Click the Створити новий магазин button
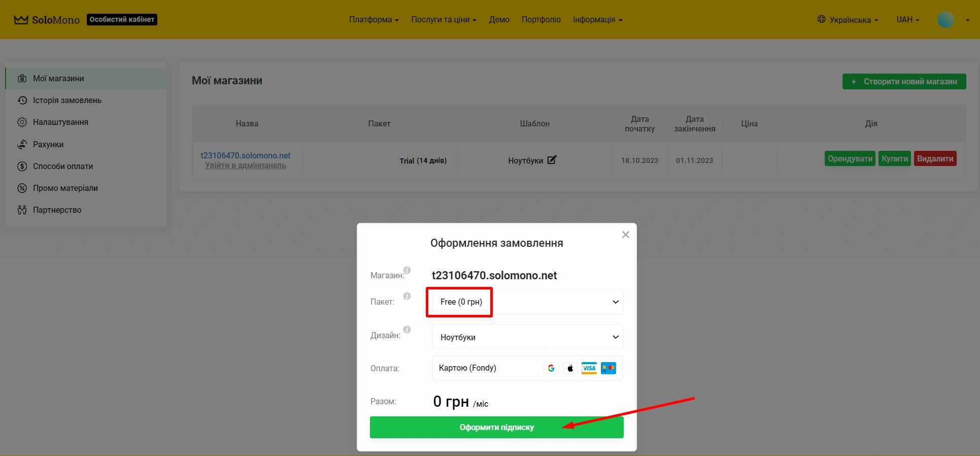 pos(904,82)
